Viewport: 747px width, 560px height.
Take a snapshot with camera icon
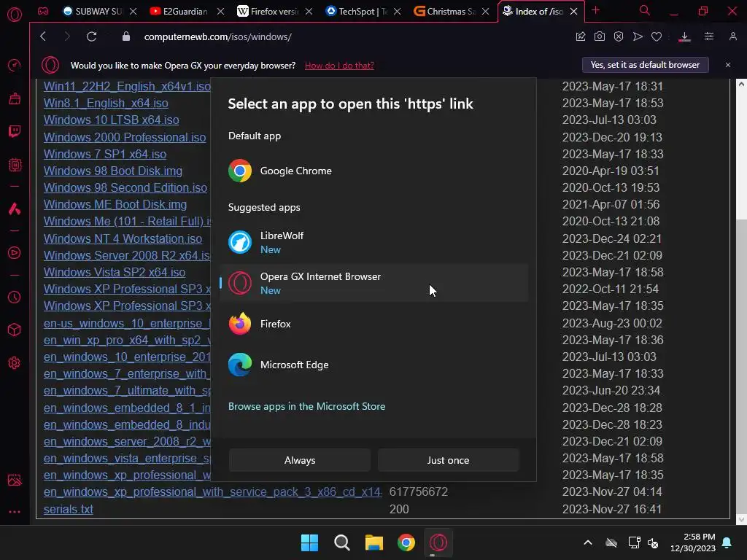600,36
